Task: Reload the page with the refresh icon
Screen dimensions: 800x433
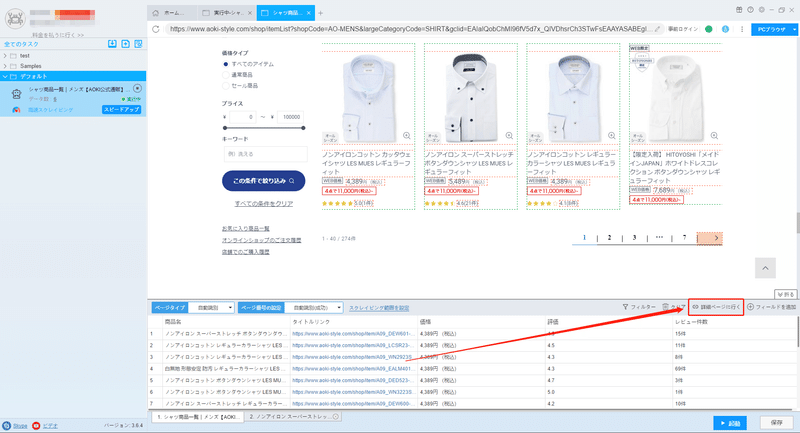Action: point(156,29)
